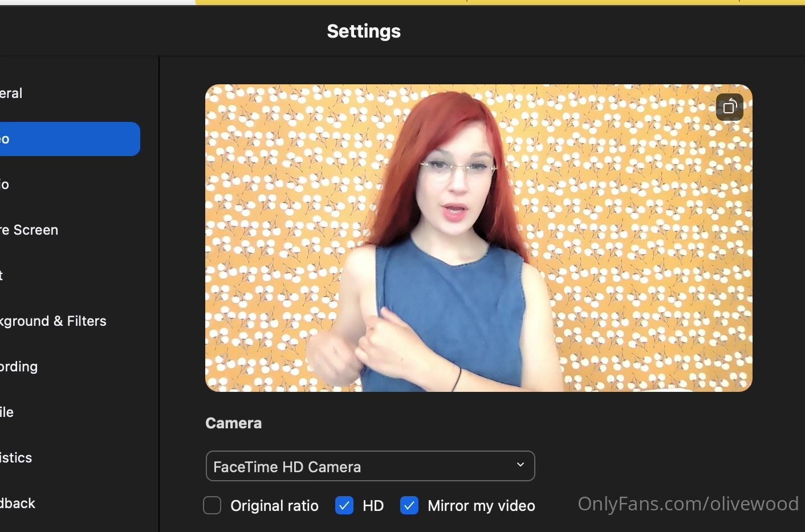Switch to the Audio settings section
Viewport: 805px width, 532px height.
pos(6,185)
